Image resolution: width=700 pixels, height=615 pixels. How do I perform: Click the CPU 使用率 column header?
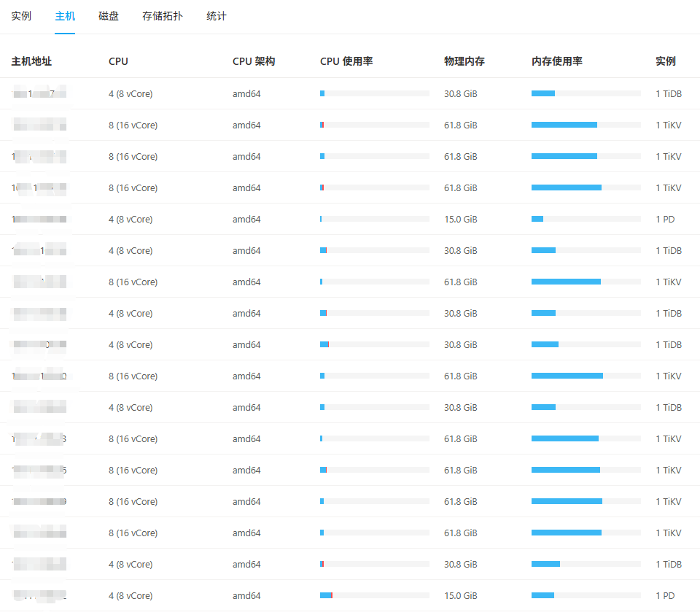(x=346, y=61)
